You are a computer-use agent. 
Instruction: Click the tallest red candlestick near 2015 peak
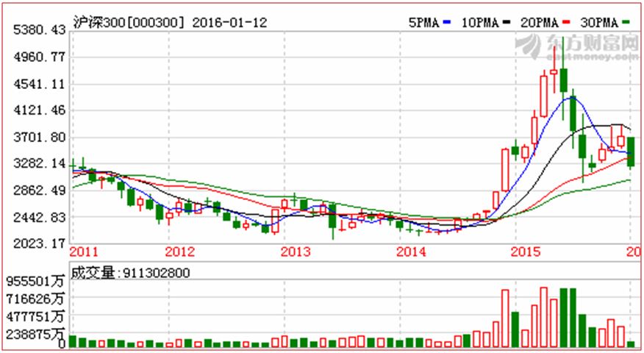543,96
